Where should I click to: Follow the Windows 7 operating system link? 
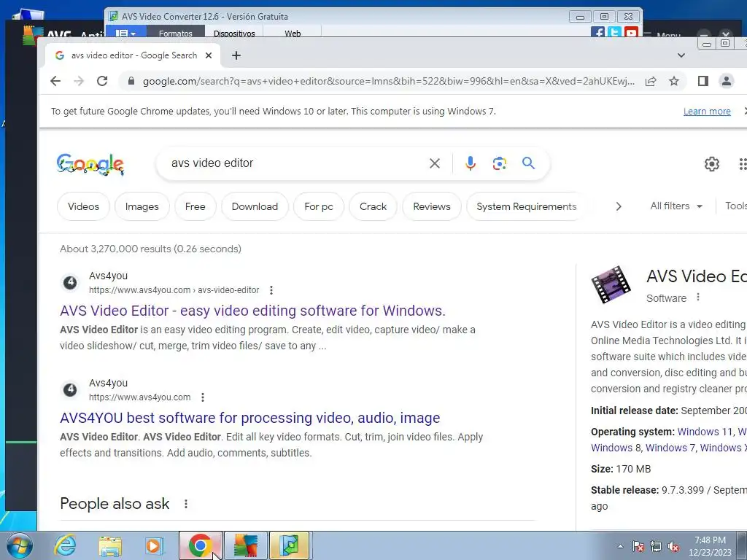pos(670,448)
